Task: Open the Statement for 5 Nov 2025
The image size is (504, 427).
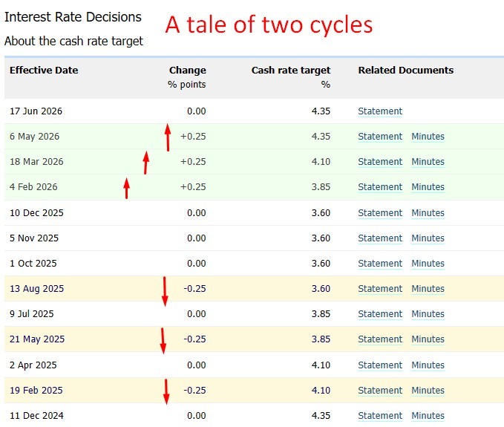Action: (380, 238)
